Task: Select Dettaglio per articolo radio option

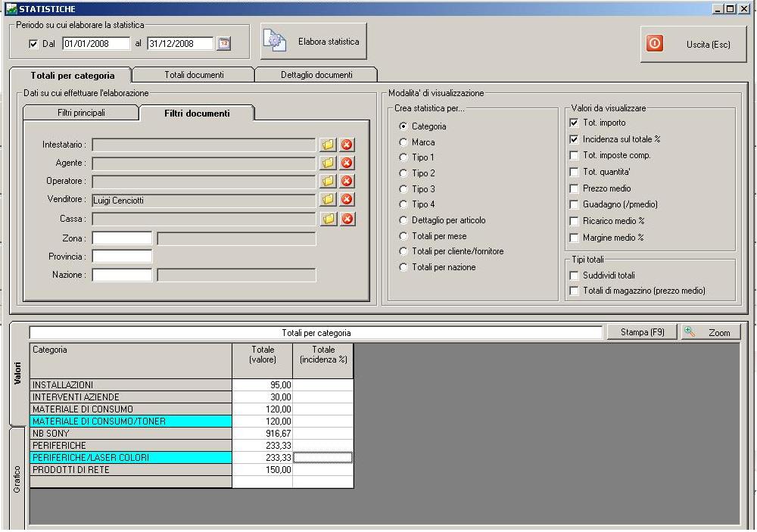Action: [403, 220]
